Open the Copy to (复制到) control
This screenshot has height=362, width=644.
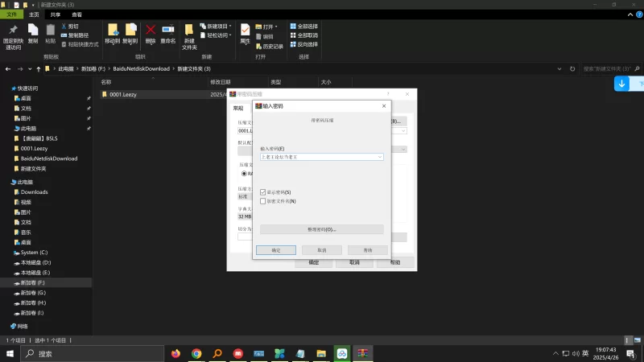point(130,34)
